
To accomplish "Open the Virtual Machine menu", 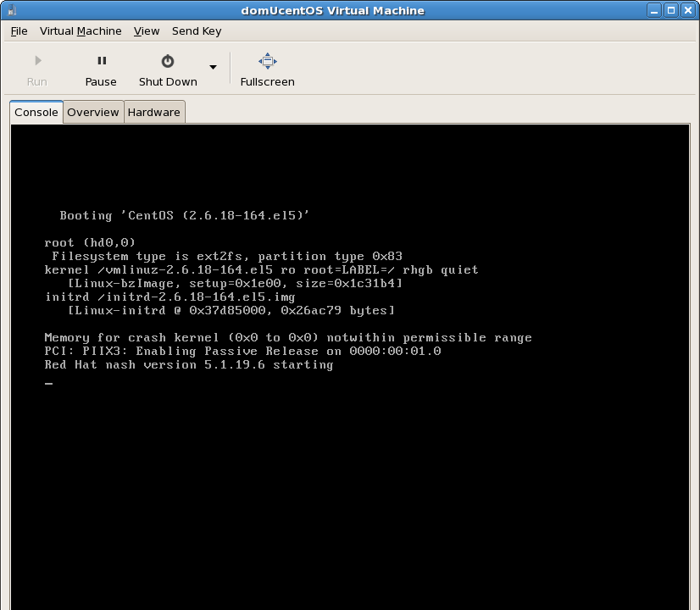I will (x=81, y=30).
